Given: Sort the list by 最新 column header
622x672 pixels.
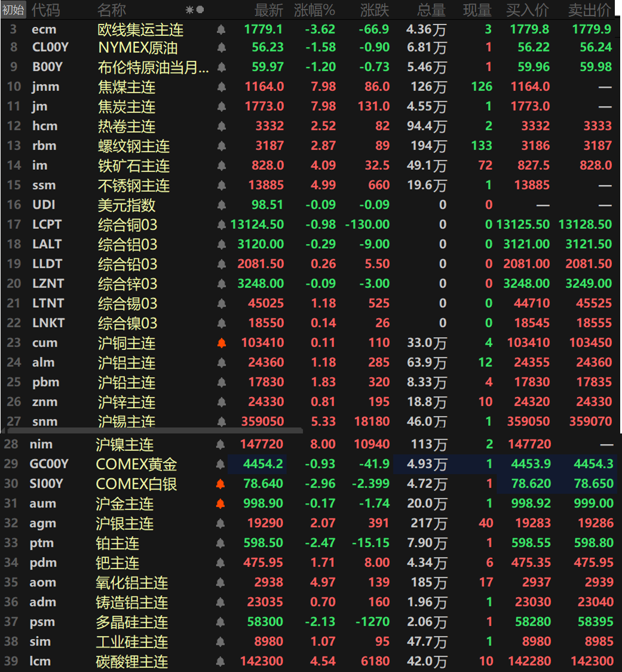Looking at the screenshot, I should click(x=268, y=10).
